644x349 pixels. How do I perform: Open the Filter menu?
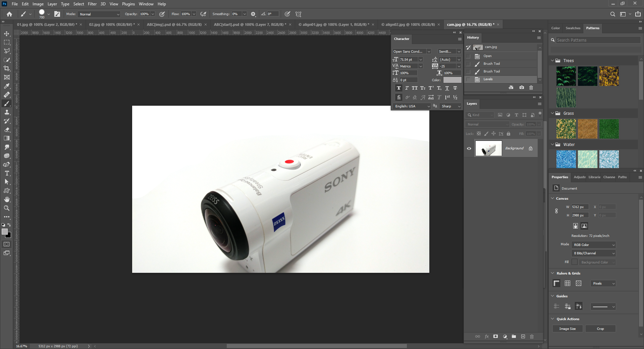(92, 4)
